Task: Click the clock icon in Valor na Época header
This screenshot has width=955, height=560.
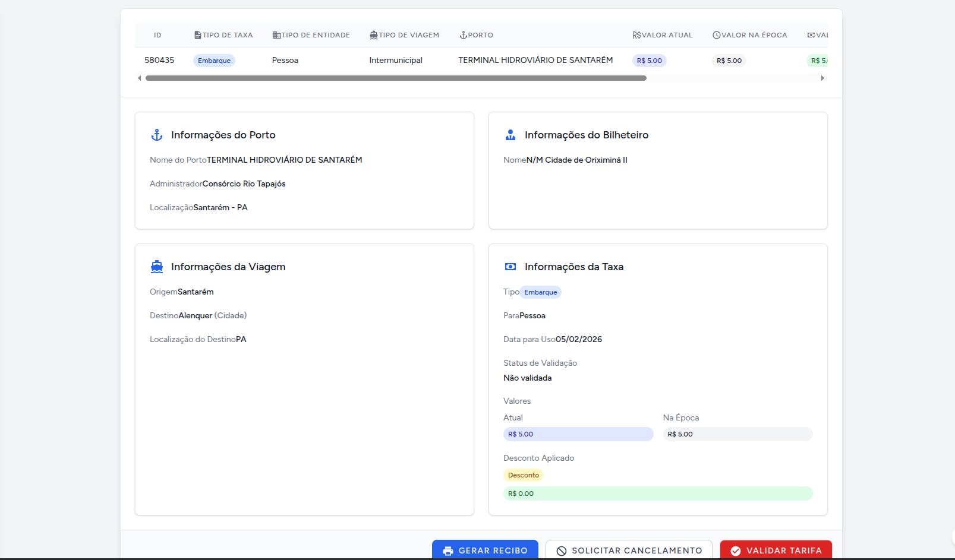Action: coord(717,36)
